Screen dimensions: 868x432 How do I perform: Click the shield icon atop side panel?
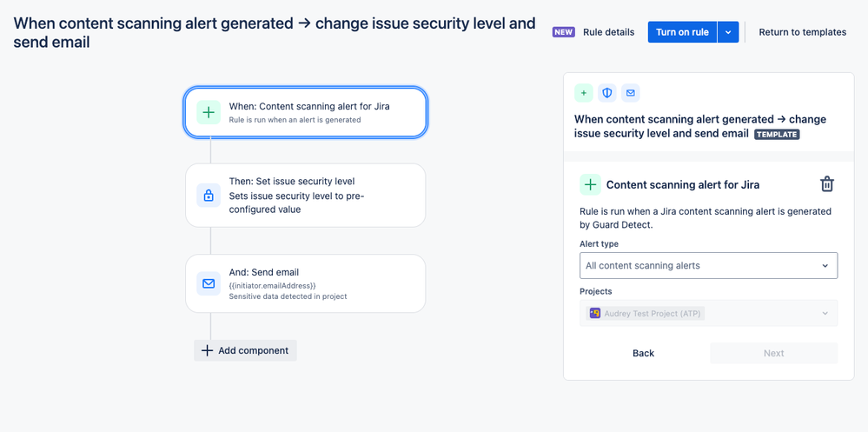point(606,93)
